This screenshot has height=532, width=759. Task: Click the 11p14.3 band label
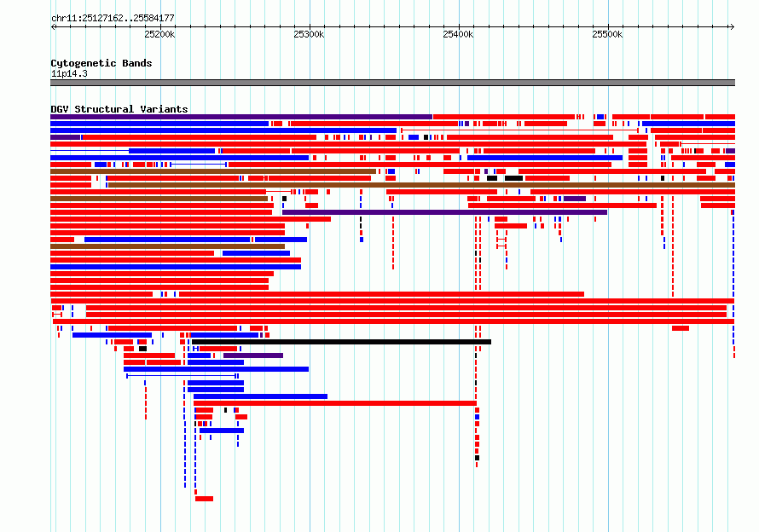click(x=69, y=73)
